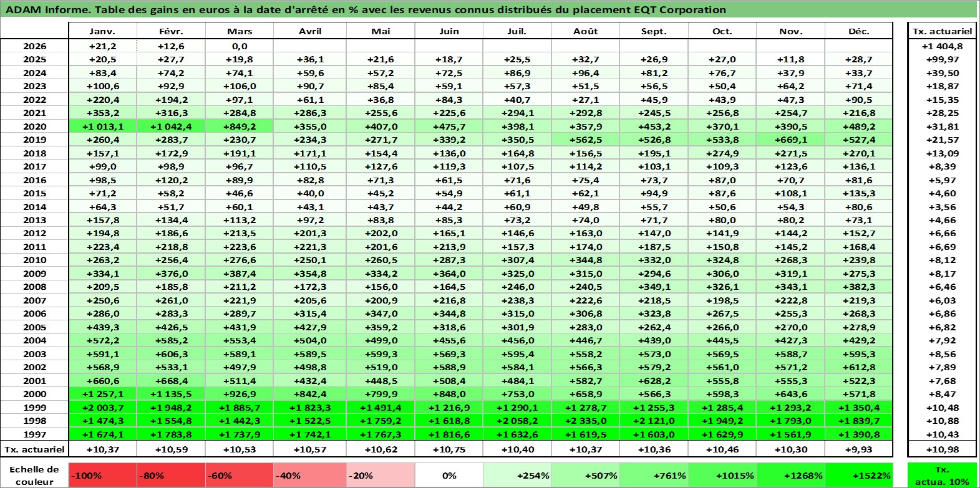The width and height of the screenshot is (980, 488).
Task: Select the Févr. column header
Action: coord(171,31)
